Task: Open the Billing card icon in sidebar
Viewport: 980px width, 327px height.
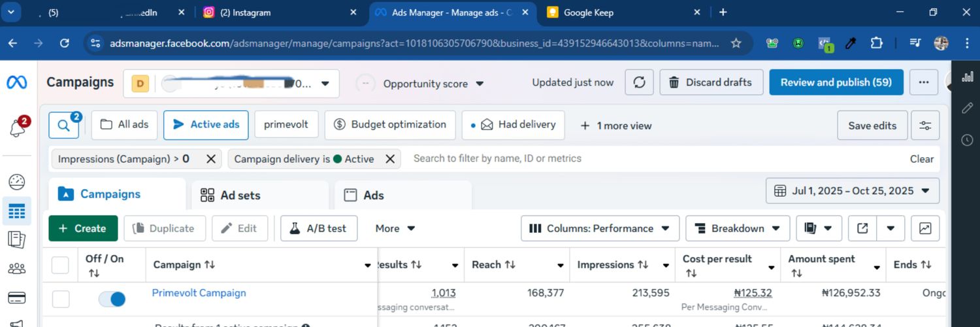Action: (x=17, y=298)
